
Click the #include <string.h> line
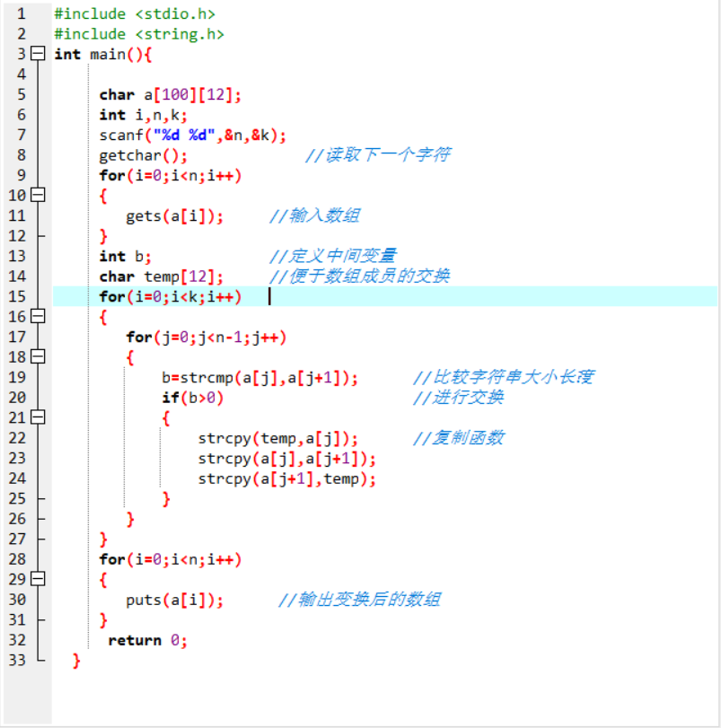pyautogui.click(x=139, y=34)
